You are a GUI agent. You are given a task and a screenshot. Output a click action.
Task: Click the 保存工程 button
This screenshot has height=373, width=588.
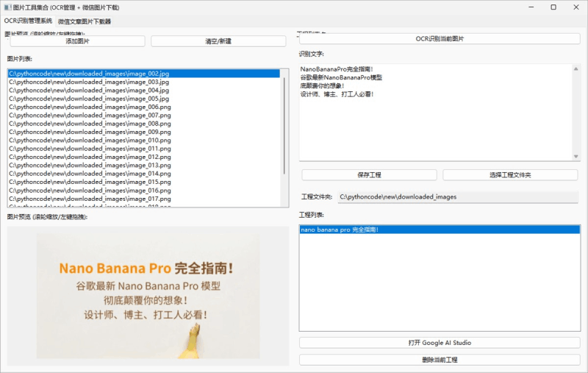pyautogui.click(x=369, y=175)
